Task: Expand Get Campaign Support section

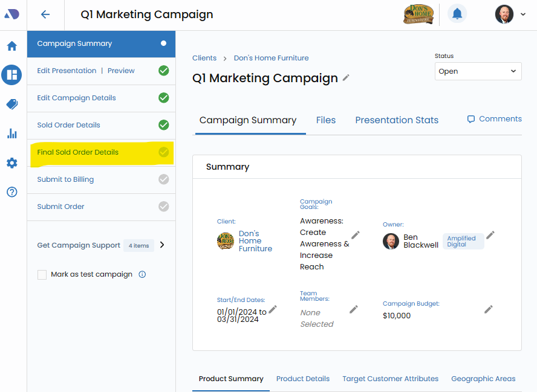Action: 161,245
